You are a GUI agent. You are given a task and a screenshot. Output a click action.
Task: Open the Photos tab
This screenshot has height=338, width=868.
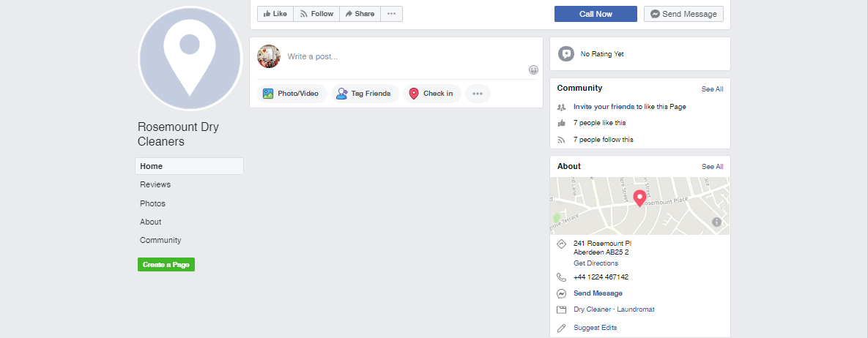153,203
